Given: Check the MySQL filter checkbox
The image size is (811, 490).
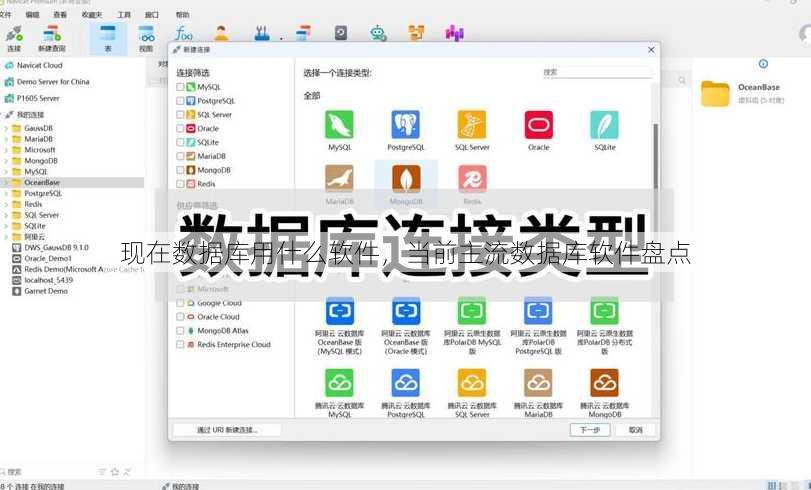Looking at the screenshot, I should click(x=180, y=87).
